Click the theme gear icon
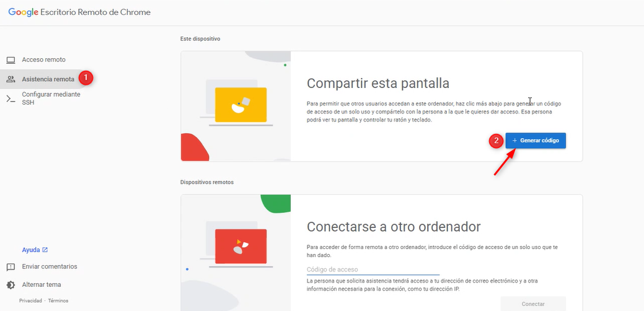 tap(11, 285)
